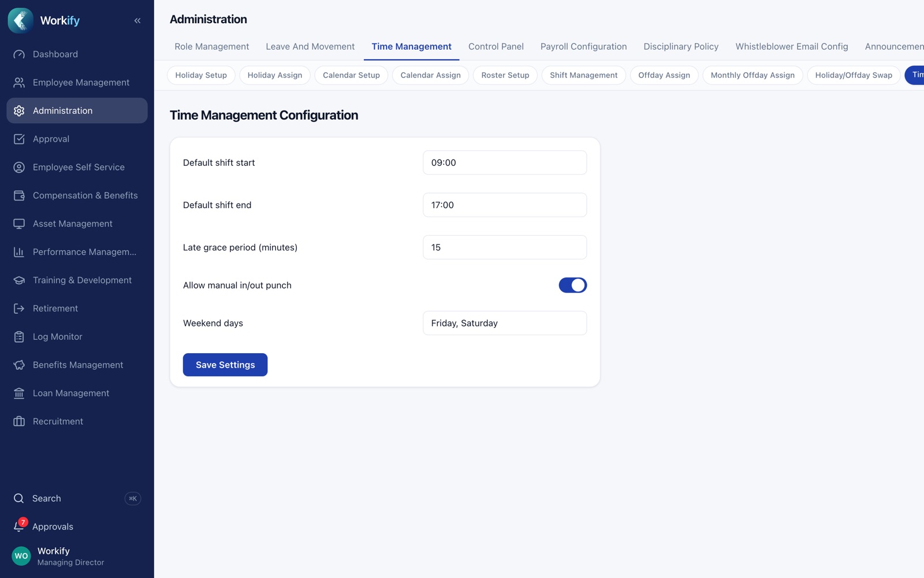Open Whistleblower Email Config tab
The image size is (924, 578).
tap(792, 47)
